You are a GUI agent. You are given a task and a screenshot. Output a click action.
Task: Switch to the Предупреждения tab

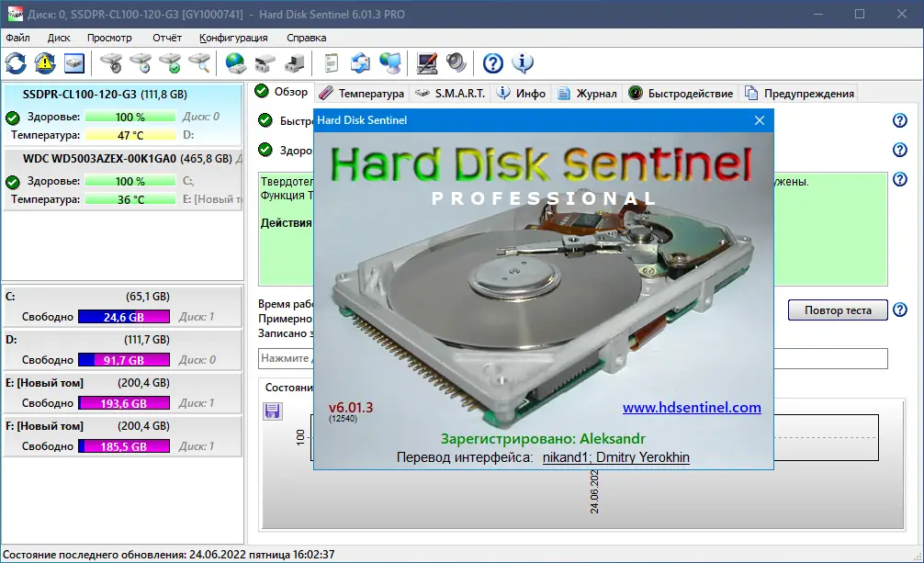(x=799, y=93)
